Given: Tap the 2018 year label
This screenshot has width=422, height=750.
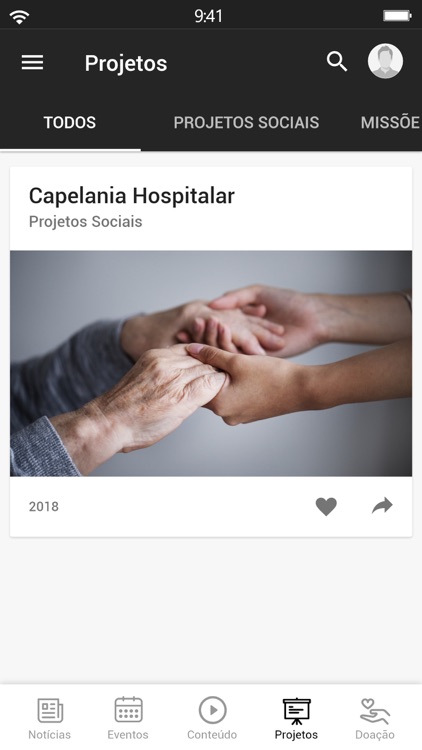Looking at the screenshot, I should pos(44,507).
